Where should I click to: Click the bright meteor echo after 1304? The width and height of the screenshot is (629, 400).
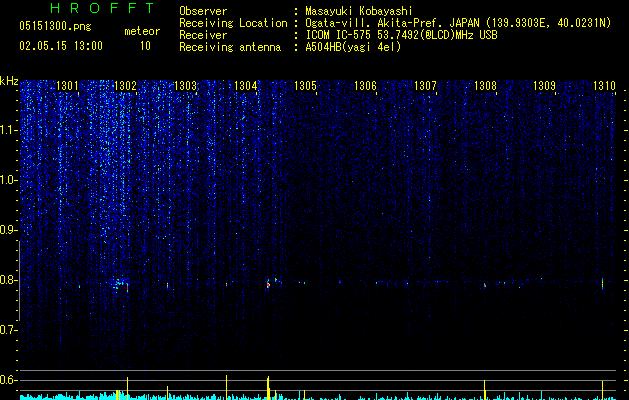click(x=268, y=285)
